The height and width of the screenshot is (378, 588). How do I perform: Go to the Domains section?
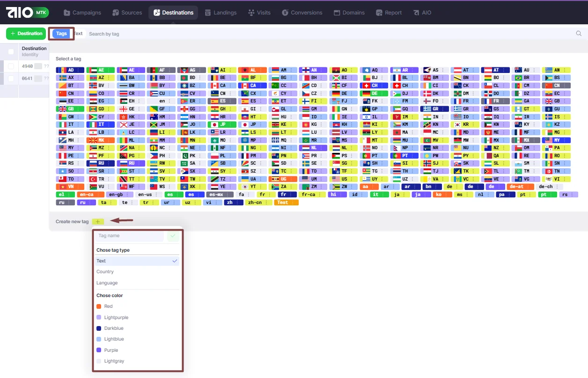point(349,13)
